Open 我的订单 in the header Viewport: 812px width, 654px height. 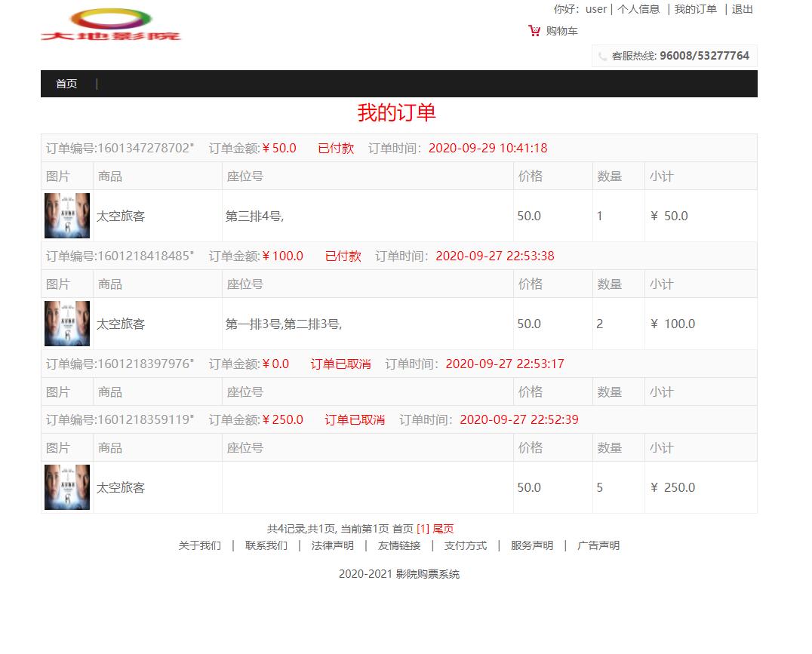(694, 9)
